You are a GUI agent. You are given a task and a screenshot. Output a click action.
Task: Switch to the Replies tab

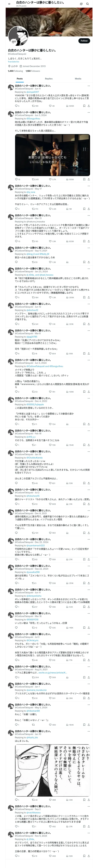click(49, 79)
